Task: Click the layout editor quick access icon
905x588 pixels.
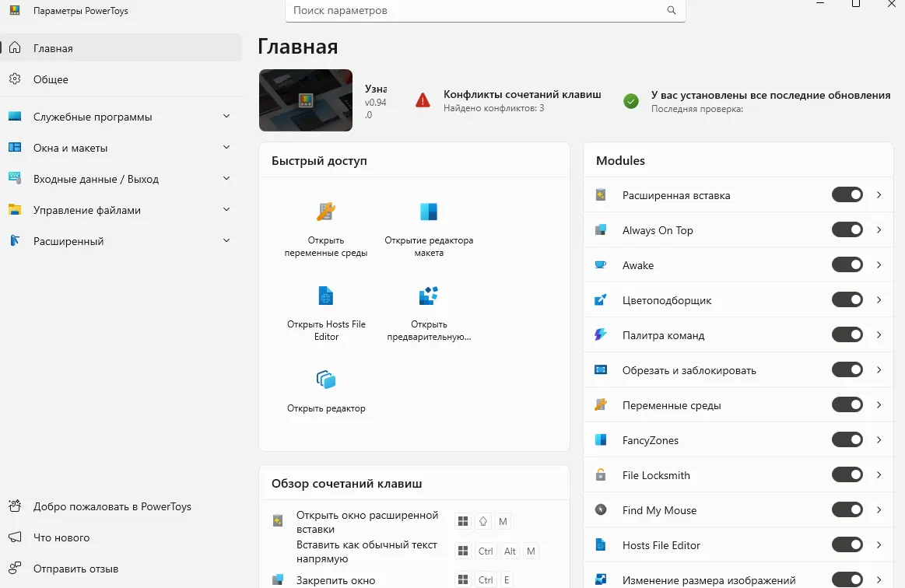Action: (429, 212)
